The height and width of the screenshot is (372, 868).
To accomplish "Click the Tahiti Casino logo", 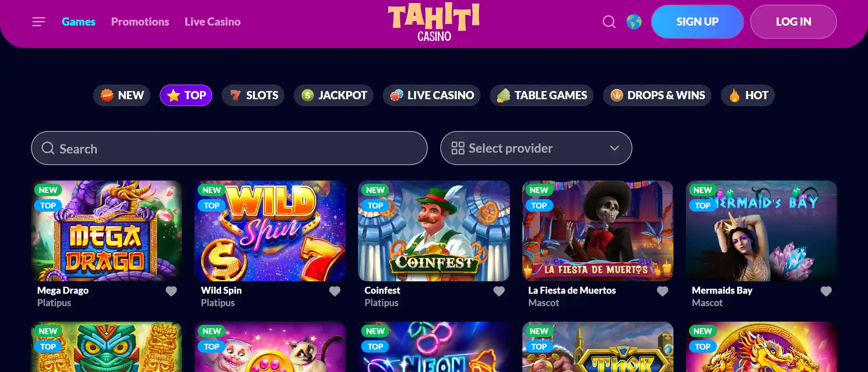I will [x=434, y=22].
